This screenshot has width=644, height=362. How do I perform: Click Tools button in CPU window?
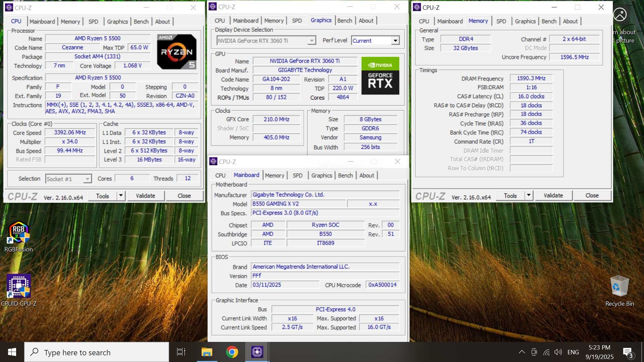103,195
